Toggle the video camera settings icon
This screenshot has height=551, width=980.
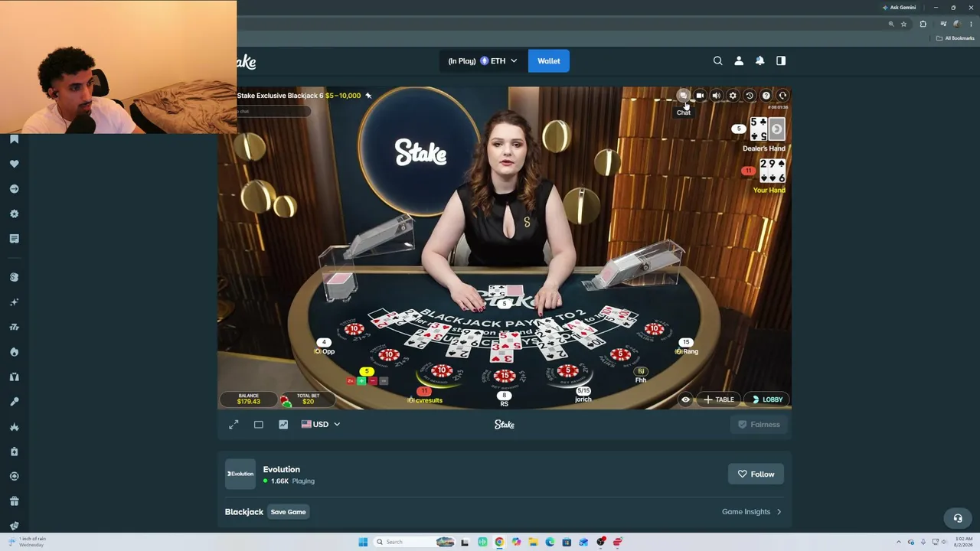[x=700, y=96]
